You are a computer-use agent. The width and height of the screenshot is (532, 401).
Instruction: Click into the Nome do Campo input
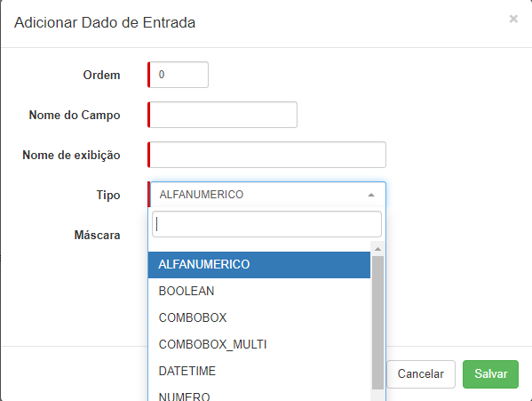click(223, 115)
